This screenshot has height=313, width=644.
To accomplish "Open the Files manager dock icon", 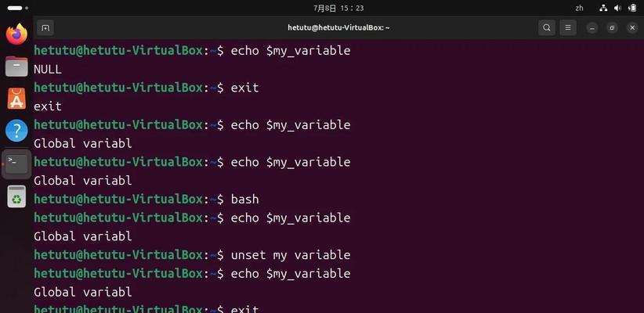I will [16, 67].
